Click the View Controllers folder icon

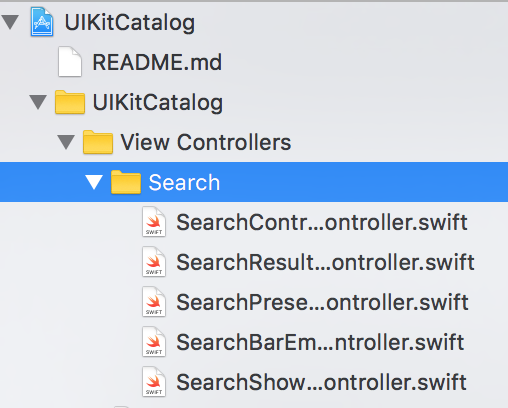(x=98, y=142)
